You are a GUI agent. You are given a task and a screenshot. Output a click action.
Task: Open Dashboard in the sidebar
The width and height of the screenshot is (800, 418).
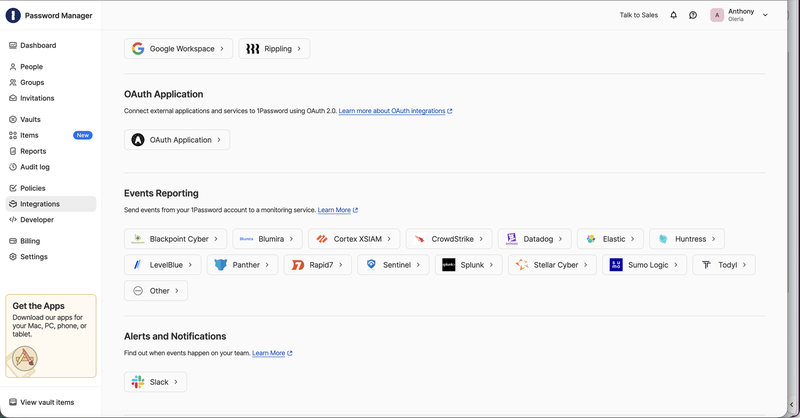coord(51,45)
